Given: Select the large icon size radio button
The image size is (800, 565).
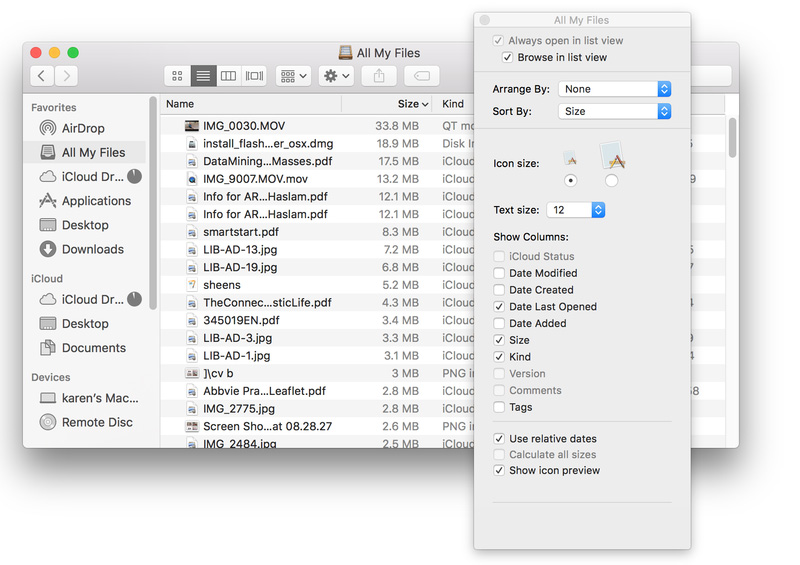Looking at the screenshot, I should click(611, 181).
